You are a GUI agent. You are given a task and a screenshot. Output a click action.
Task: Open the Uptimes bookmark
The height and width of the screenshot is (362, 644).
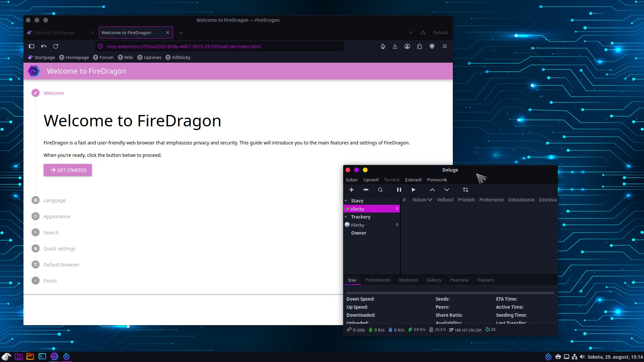pos(149,58)
